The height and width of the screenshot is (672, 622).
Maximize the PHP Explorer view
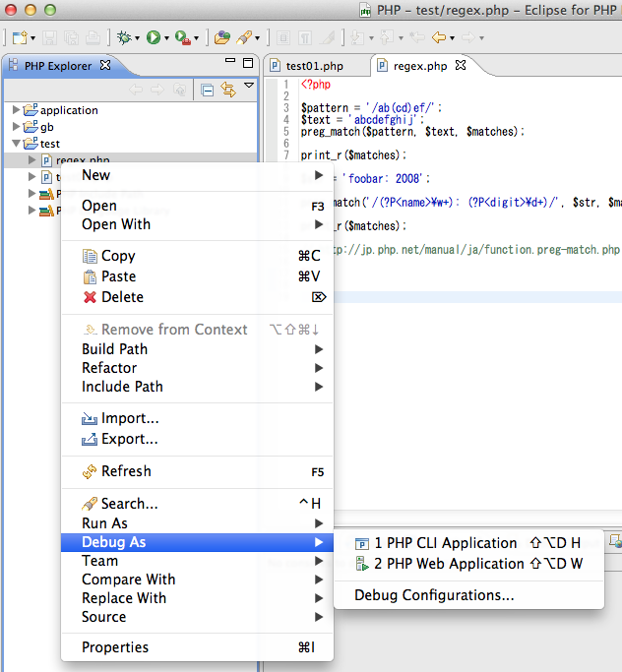click(x=248, y=63)
